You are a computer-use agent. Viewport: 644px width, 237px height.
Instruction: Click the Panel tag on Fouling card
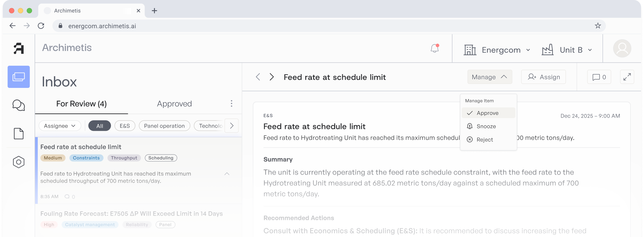pyautogui.click(x=165, y=225)
